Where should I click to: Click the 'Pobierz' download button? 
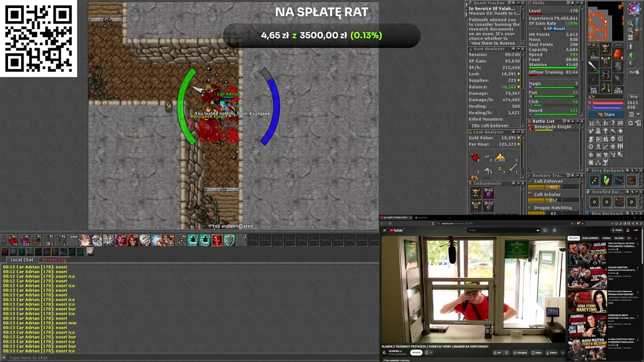[x=551, y=352]
